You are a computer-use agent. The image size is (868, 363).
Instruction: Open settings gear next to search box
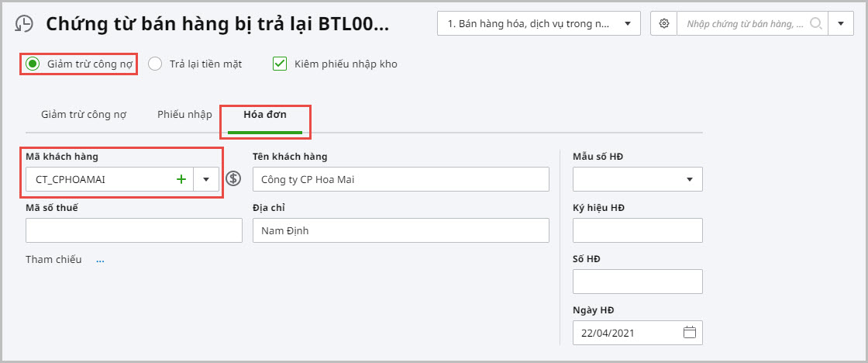pyautogui.click(x=663, y=24)
